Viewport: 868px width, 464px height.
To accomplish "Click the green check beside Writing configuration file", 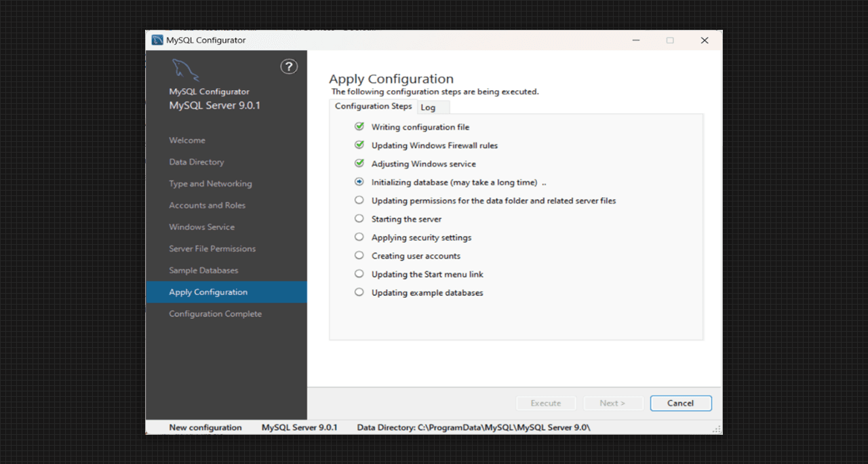I will tap(359, 127).
